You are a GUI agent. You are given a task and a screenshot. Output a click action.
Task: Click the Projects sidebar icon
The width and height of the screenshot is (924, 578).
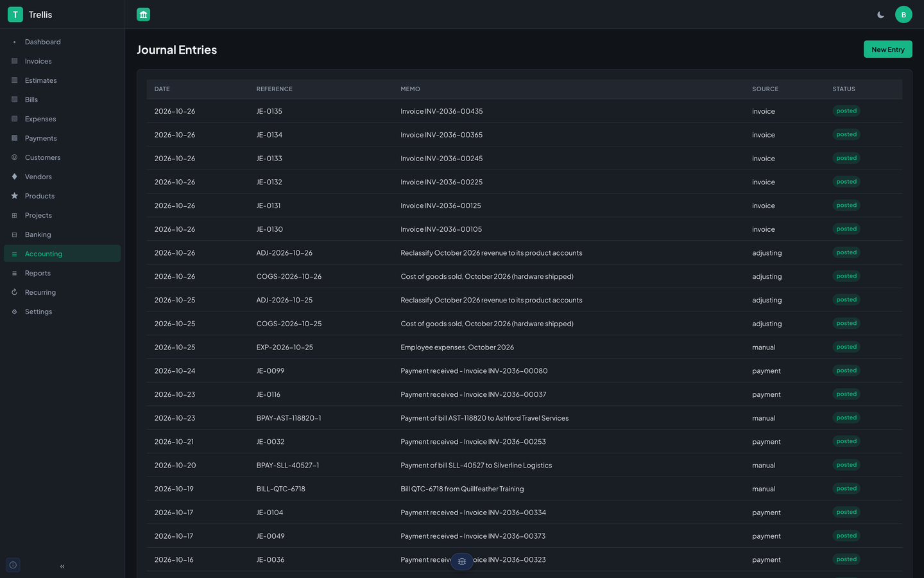14,215
